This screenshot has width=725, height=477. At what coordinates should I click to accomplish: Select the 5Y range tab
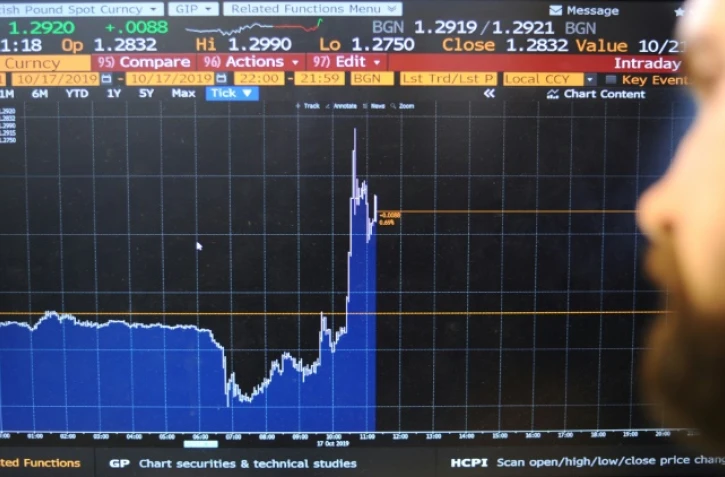pyautogui.click(x=146, y=94)
